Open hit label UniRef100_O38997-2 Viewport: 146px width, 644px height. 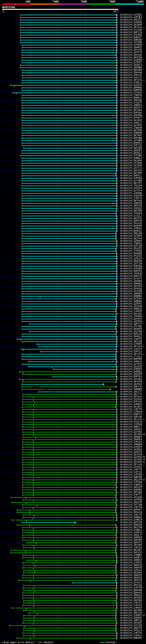pos(132,615)
